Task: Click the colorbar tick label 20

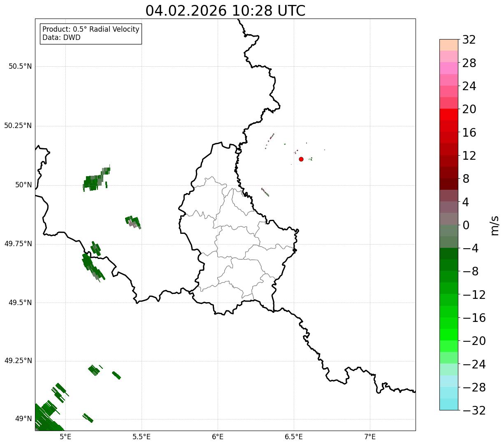Action: pyautogui.click(x=469, y=110)
